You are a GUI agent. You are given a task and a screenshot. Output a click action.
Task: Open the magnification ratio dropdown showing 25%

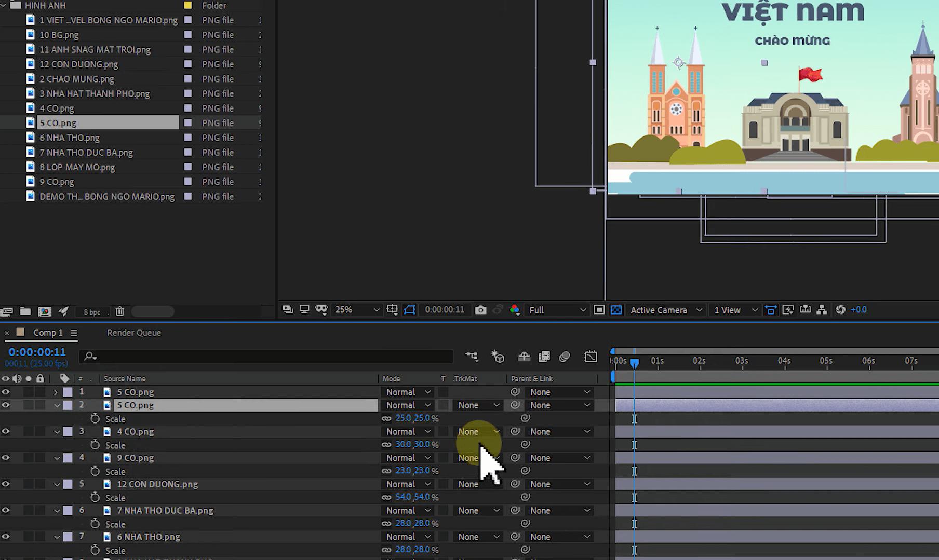356,309
